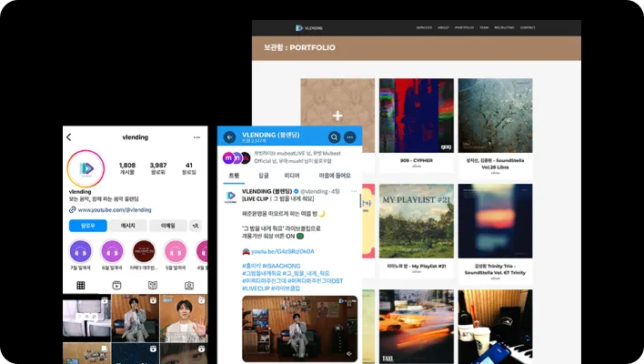Open Twitter header more options button
The image size is (644, 364).
tap(350, 137)
